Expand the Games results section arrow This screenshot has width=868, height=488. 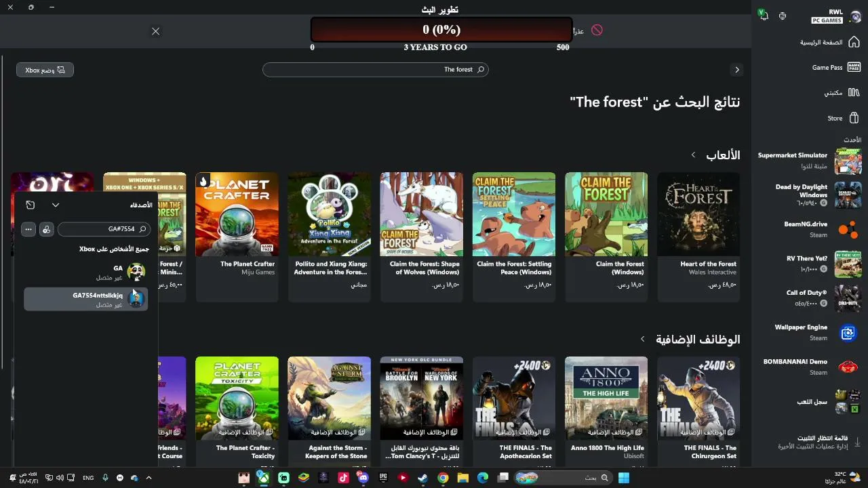pyautogui.click(x=693, y=155)
